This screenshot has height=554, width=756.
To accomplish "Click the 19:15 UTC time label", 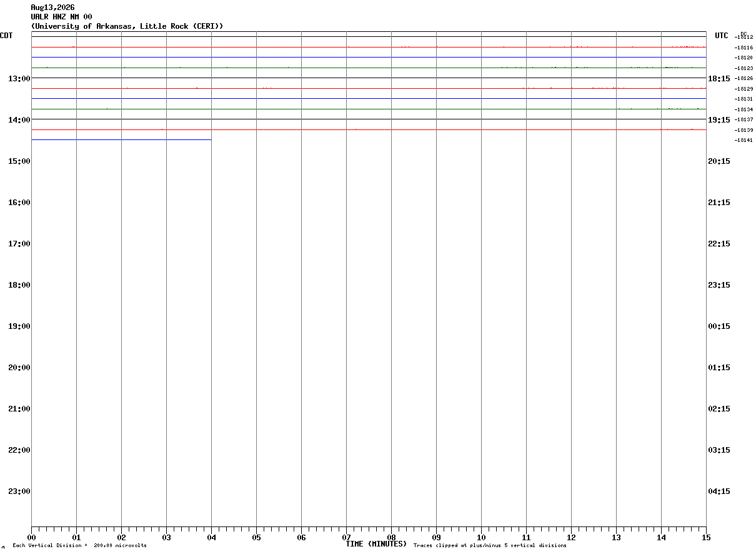I will pos(719,119).
